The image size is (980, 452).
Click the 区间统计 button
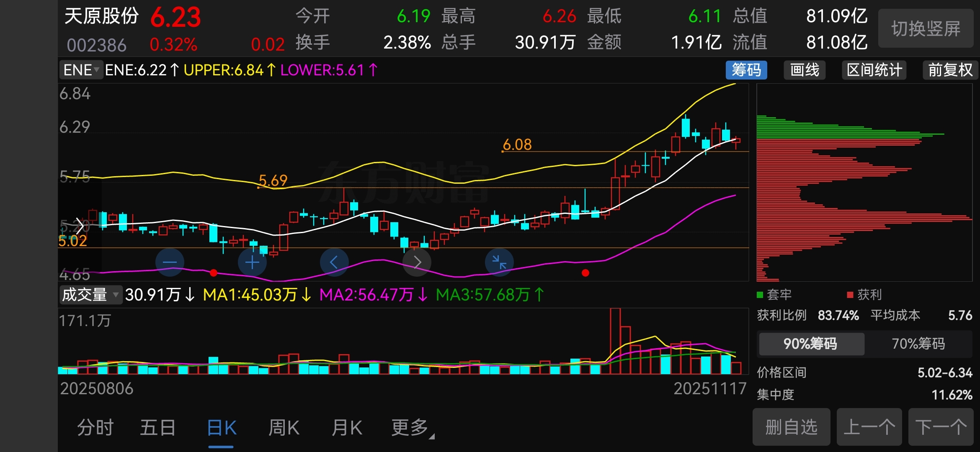(874, 70)
